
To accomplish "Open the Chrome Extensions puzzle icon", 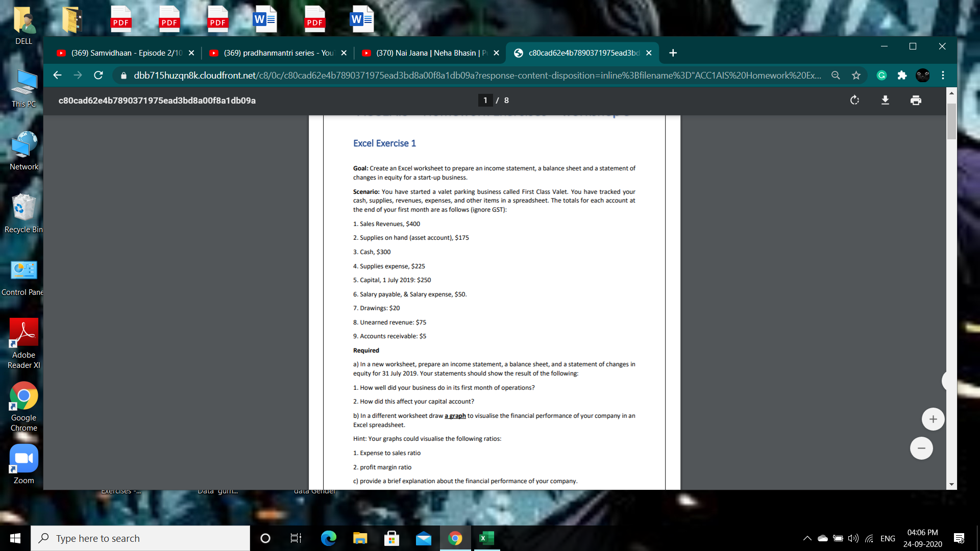I will tap(902, 76).
